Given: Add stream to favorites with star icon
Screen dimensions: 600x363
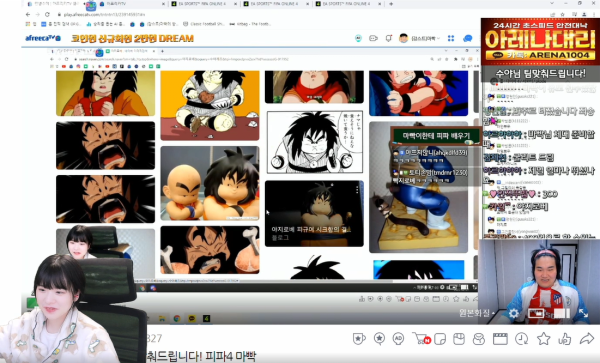Looking at the screenshot, I should (543, 339).
